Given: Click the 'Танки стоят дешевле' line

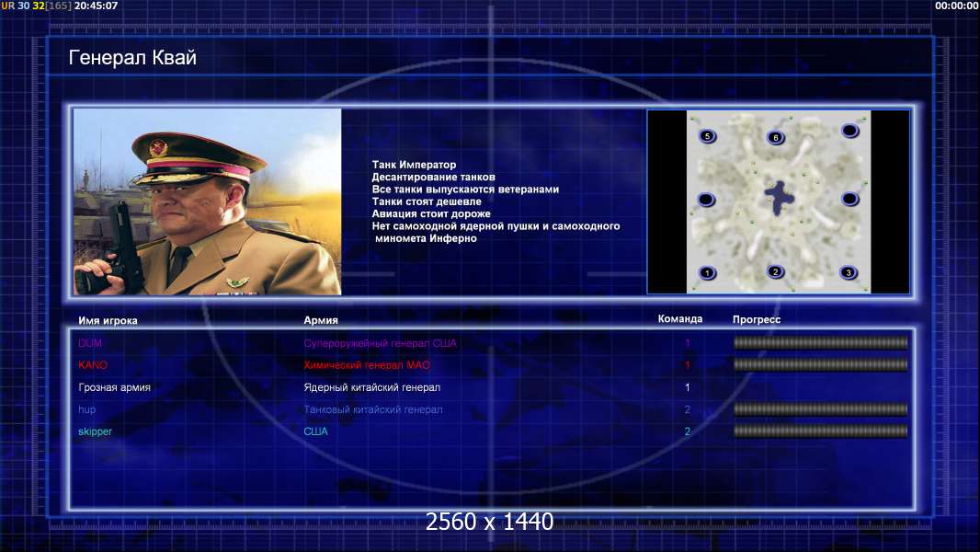Looking at the screenshot, I should pos(427,201).
